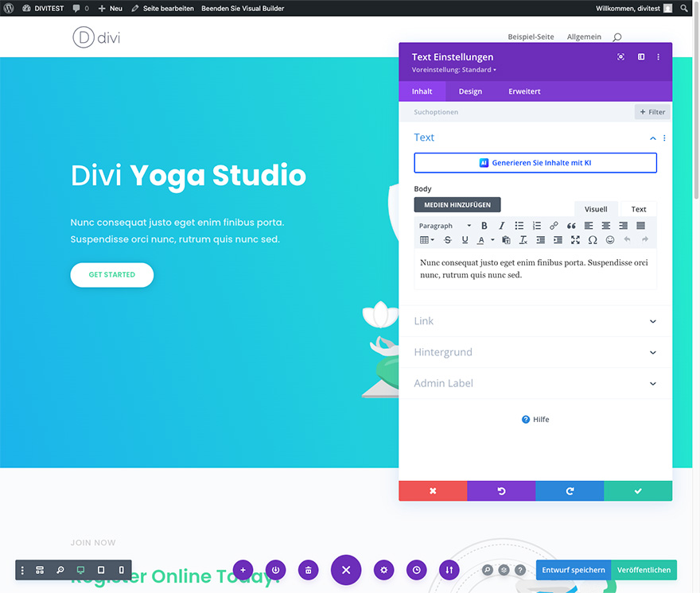Viewport: 700px width, 593px height.
Task: Click the trash icon to clear layout
Action: coord(309,570)
